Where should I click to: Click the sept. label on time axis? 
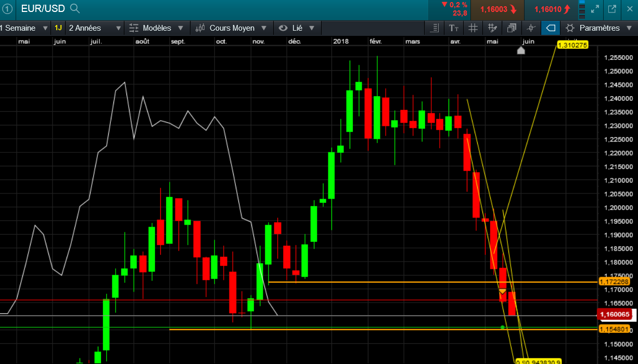[178, 41]
